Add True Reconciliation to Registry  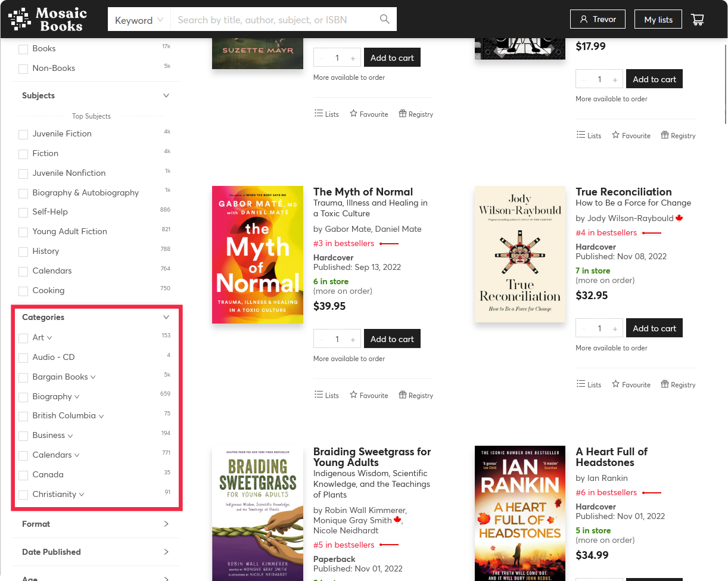click(x=678, y=385)
